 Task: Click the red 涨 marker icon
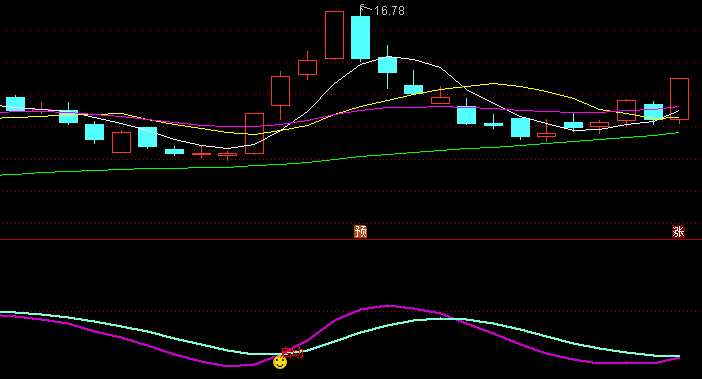(x=678, y=231)
